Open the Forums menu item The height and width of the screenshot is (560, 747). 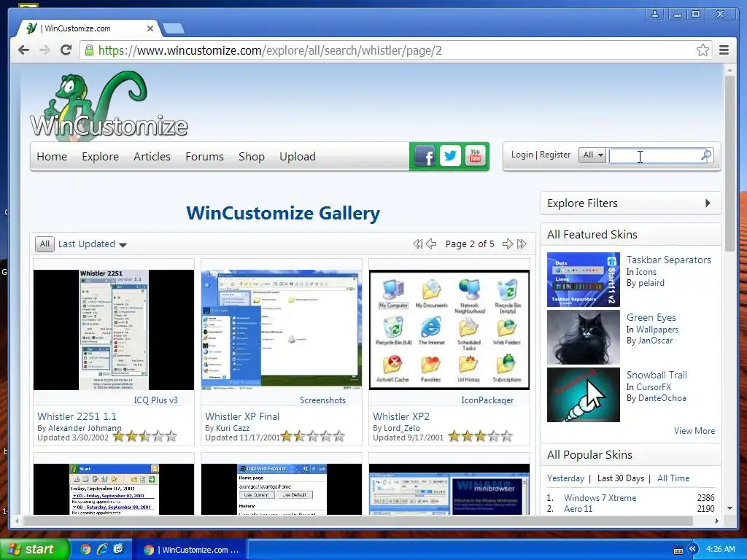pyautogui.click(x=204, y=156)
